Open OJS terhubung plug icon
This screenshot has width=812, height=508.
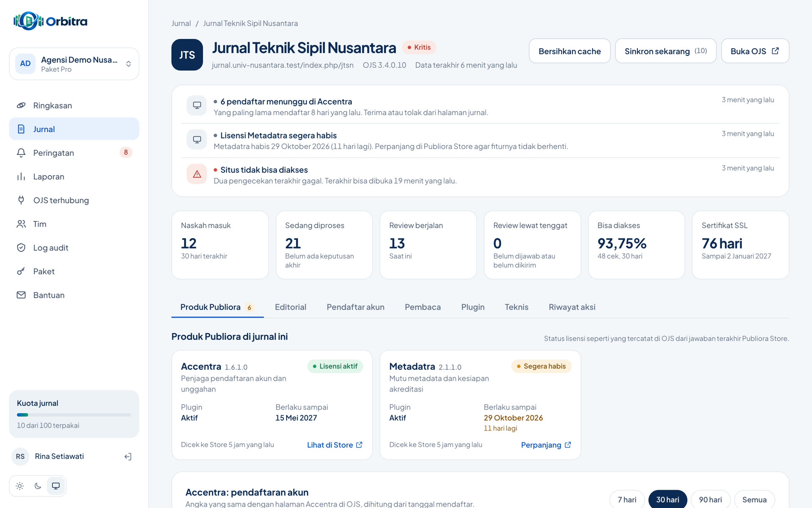point(21,200)
